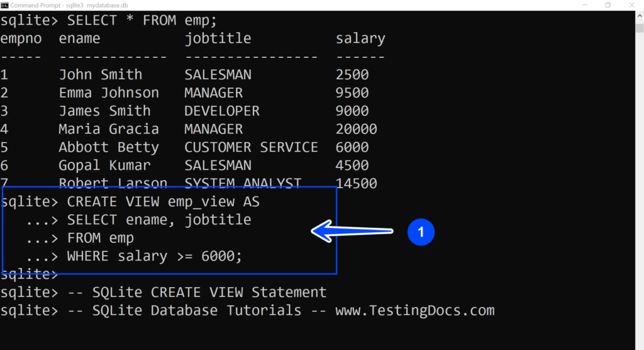Click Emma Johnson's 'MANAGER' job title
The height and width of the screenshot is (350, 644).
point(214,93)
